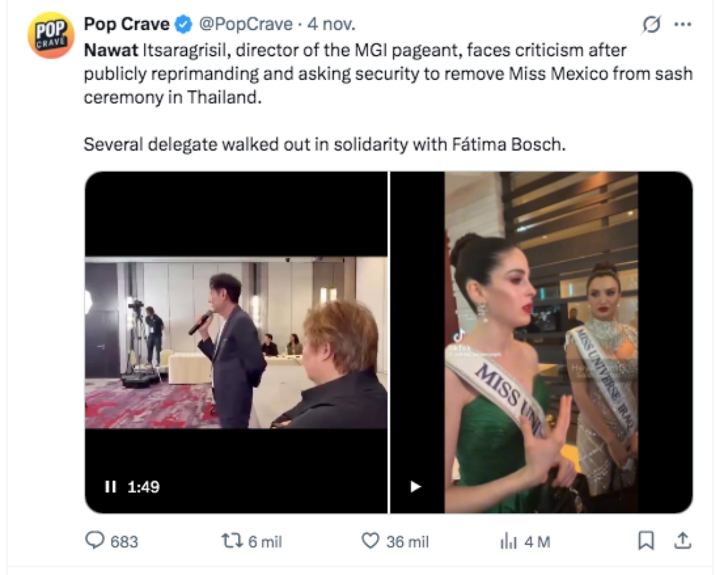Click the share upload arrow icon

coord(682,541)
